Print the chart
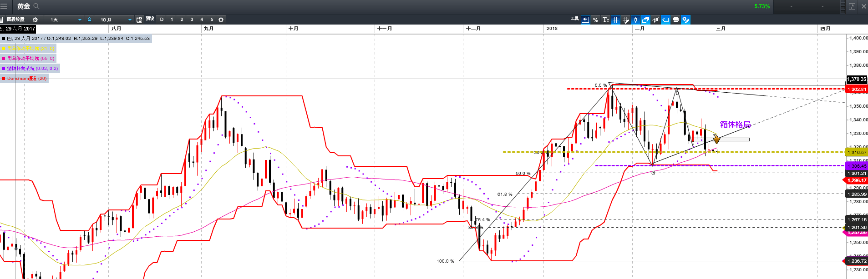The image size is (868, 279). [675, 20]
